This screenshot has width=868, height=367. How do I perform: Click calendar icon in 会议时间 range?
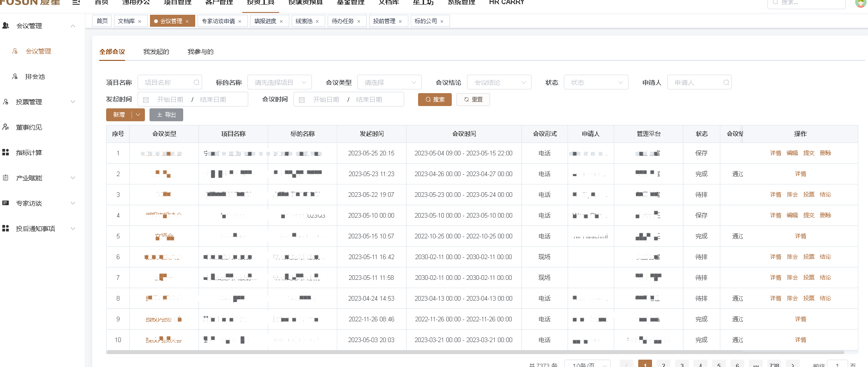click(302, 100)
